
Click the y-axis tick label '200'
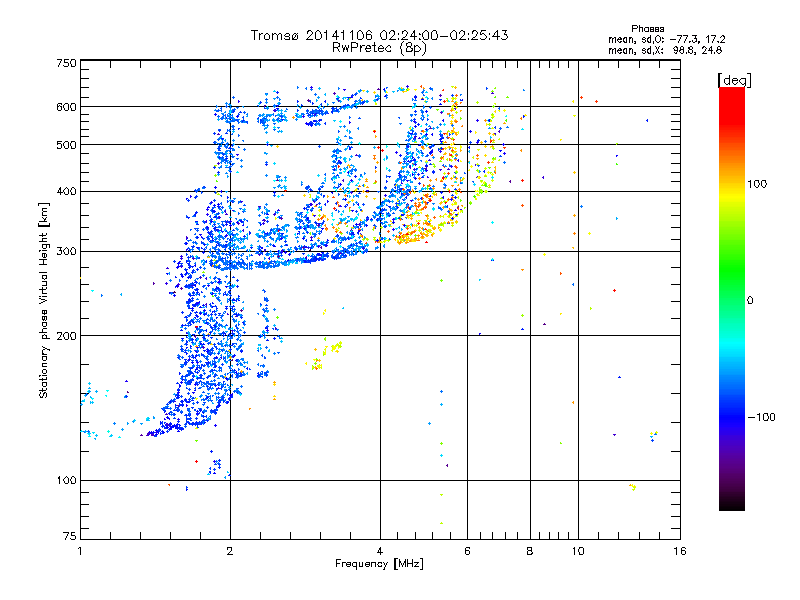coord(67,336)
